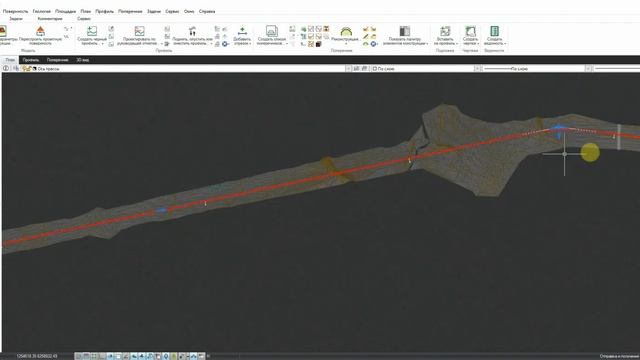Screen dimensions: 640x360
Task: Select the План view tab
Action: click(x=10, y=60)
